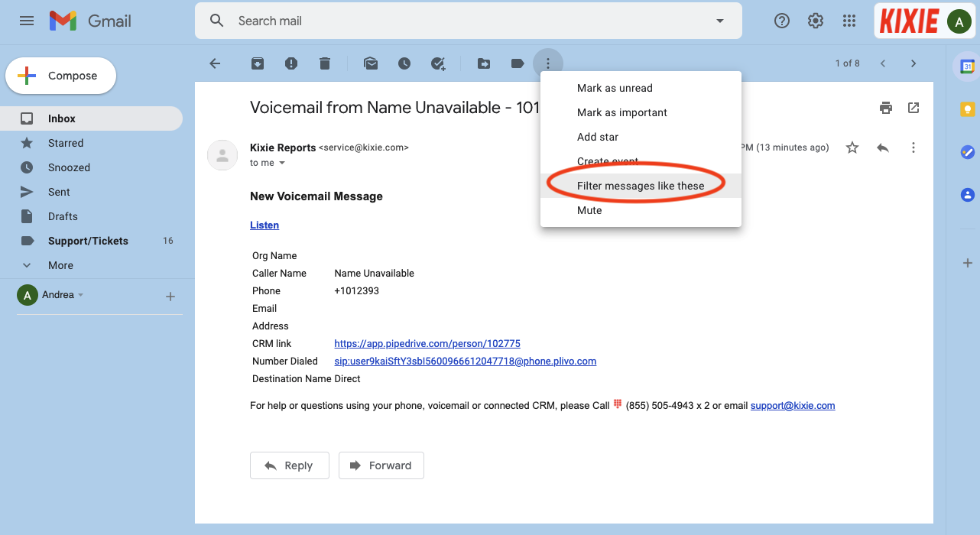Open the Sent folder
Viewport: 980px width, 535px height.
coord(91,192)
